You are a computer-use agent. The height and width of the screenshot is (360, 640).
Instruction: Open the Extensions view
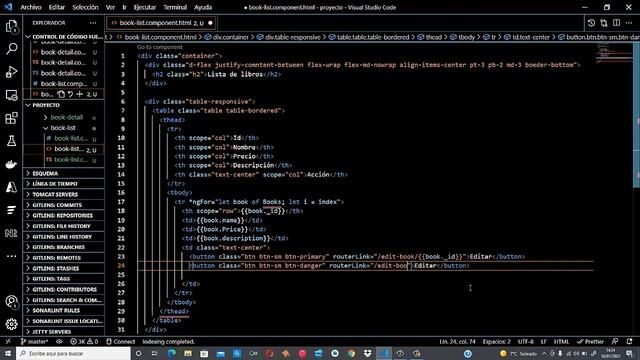pos(11,118)
